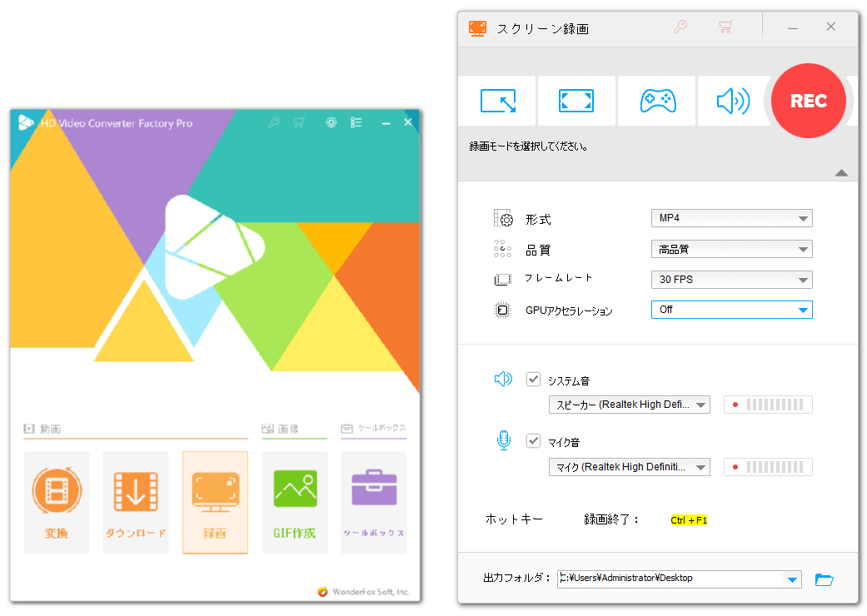The width and height of the screenshot is (867, 616).
Task: Open the frame rate dropdown showing 30 FPS
Action: (731, 280)
